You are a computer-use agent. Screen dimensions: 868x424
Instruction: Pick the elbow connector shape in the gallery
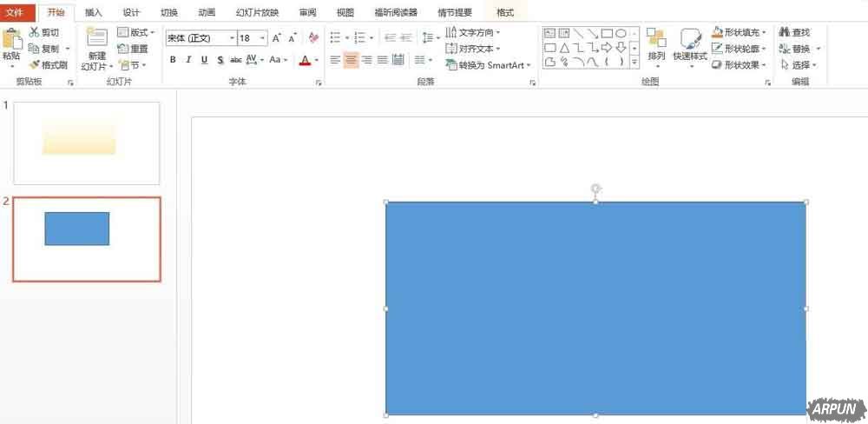(578, 48)
